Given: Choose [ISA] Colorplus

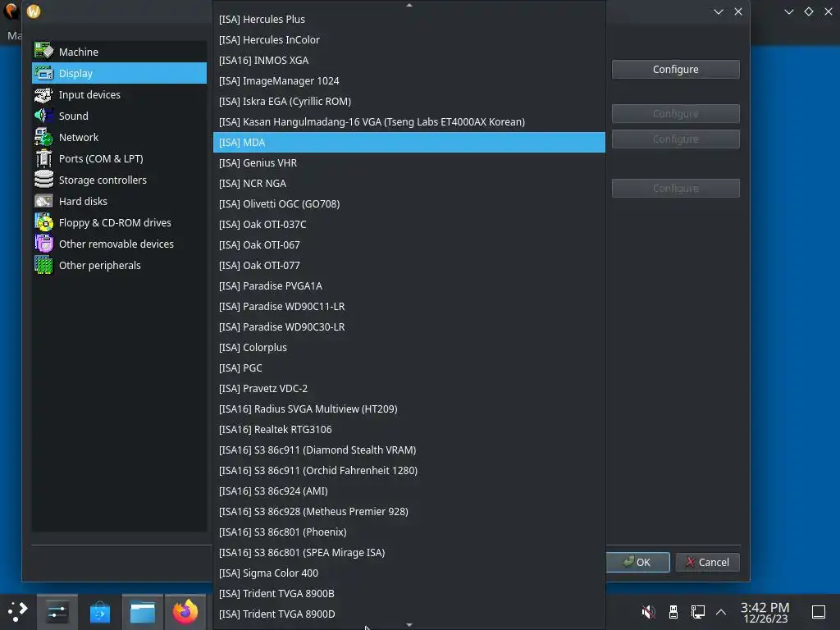Looking at the screenshot, I should click(x=409, y=347).
